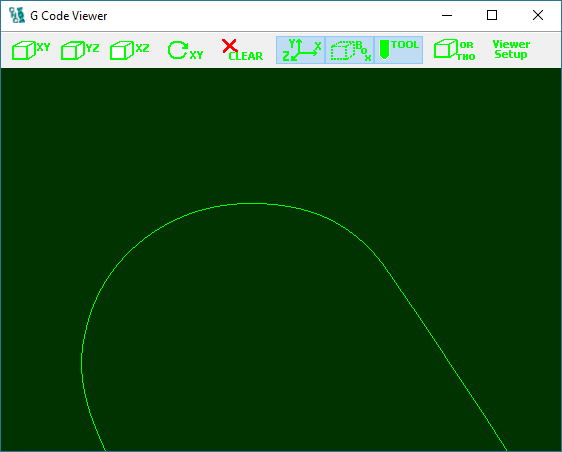The width and height of the screenshot is (562, 452).
Task: Toggle the TOOL display
Action: 399,50
